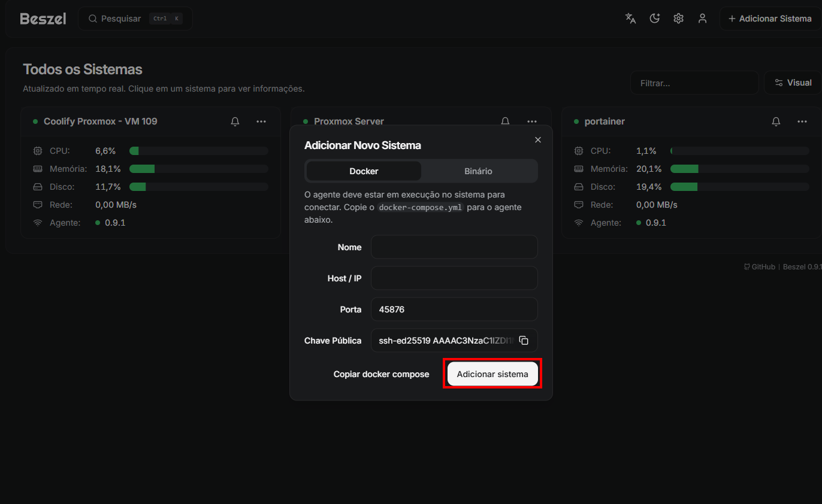Open Beszel settings via the gear icon

coord(678,19)
